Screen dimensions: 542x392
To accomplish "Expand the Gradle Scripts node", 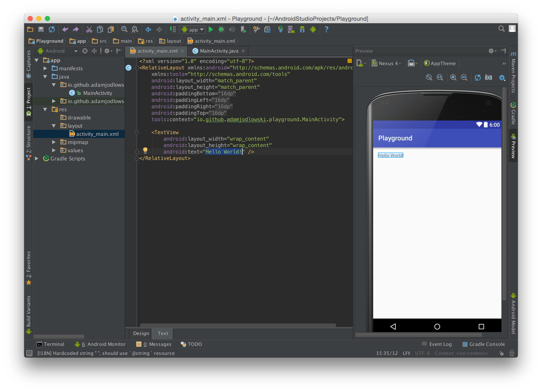I will tap(37, 158).
